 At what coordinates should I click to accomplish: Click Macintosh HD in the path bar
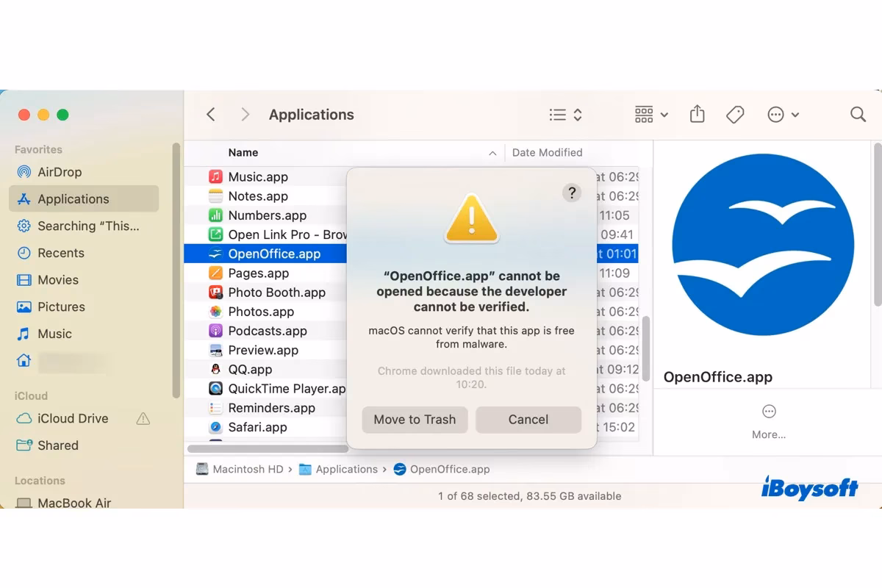240,470
